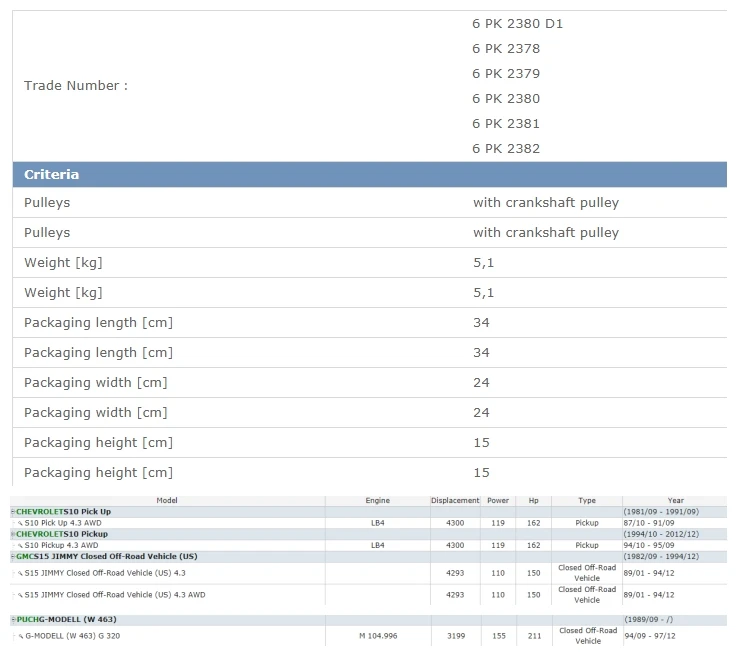The height and width of the screenshot is (656, 737).
Task: Select GMC S15 JIMMY Closed Off-Road Vehicle heading
Action: point(107,556)
